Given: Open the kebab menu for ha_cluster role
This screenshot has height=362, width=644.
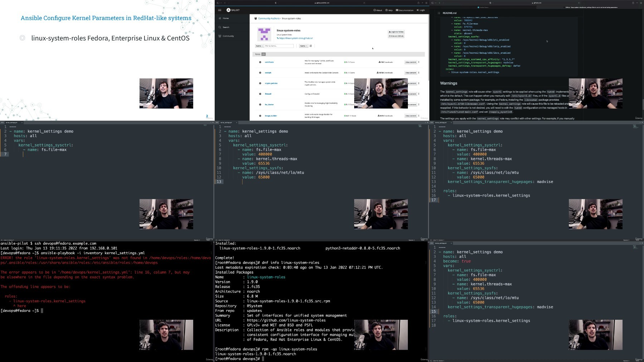Looking at the screenshot, I should pos(419,105).
